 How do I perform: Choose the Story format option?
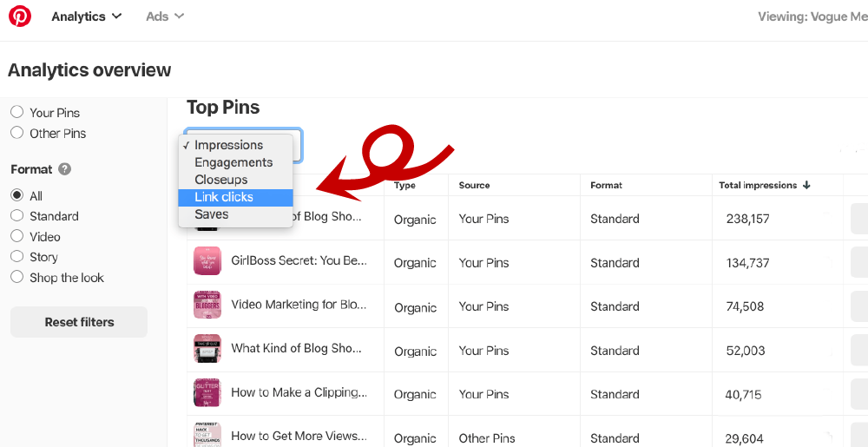point(16,257)
